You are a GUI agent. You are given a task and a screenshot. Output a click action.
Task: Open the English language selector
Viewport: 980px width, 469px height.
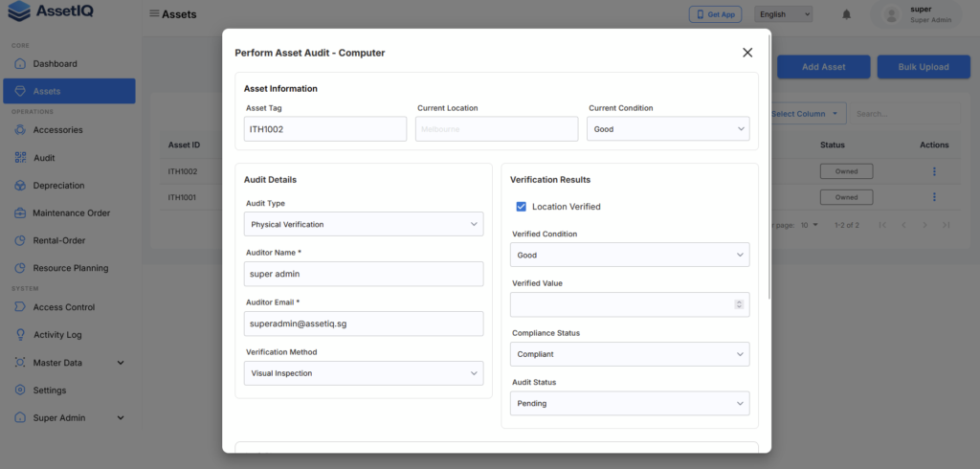[x=784, y=13]
